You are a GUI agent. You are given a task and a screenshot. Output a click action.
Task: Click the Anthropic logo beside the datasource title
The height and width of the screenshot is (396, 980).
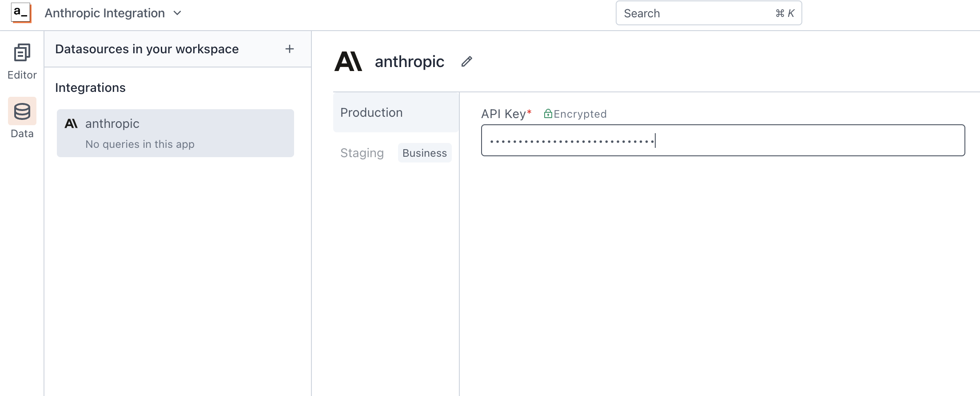click(348, 61)
